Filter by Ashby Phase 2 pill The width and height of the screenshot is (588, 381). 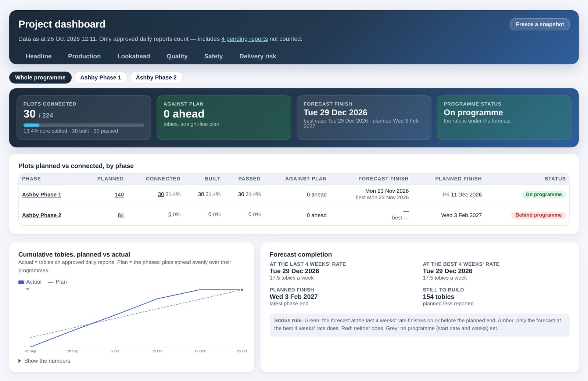click(x=156, y=77)
